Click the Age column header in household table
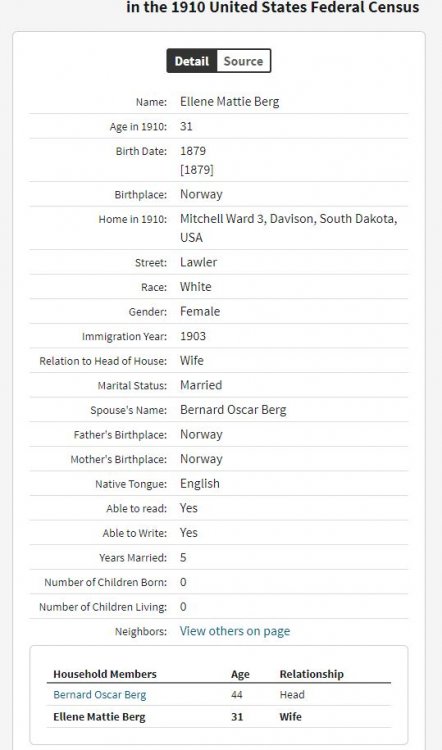This screenshot has height=750, width=442. [x=240, y=674]
